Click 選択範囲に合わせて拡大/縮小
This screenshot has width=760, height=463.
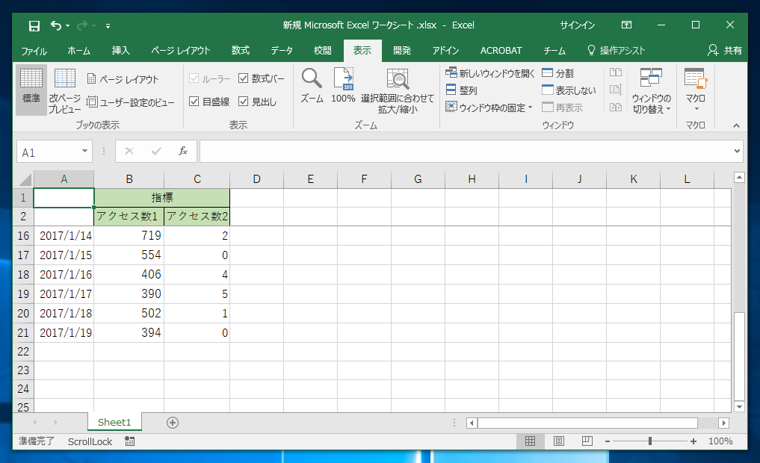[397, 91]
